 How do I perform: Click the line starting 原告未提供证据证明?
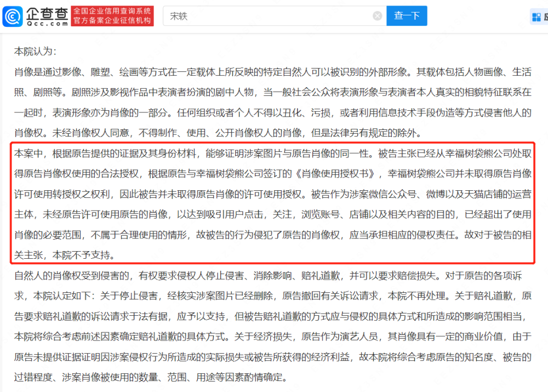click(x=272, y=357)
